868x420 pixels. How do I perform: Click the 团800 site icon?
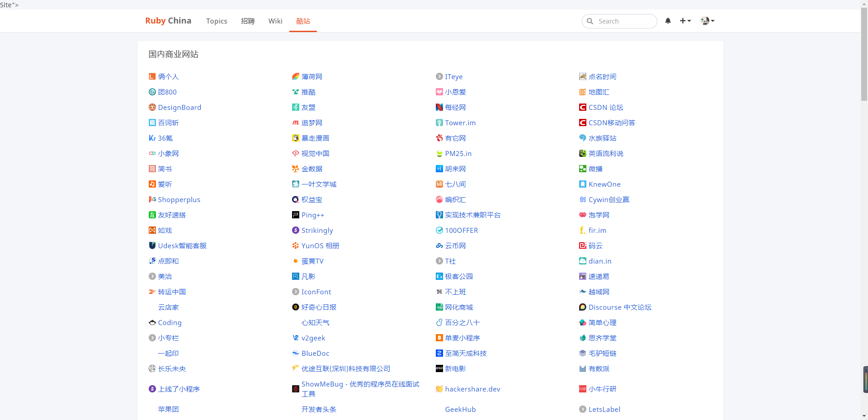152,92
